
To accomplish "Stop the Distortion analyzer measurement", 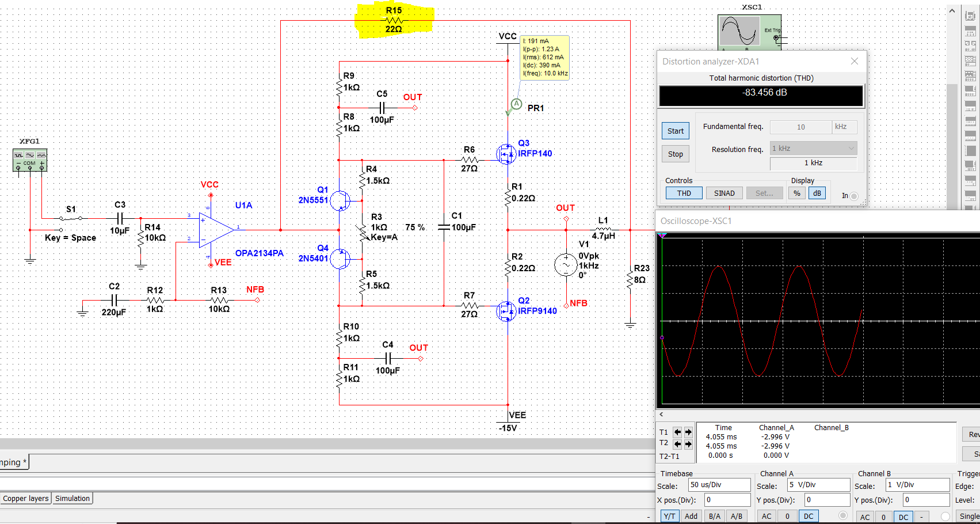I will pos(675,154).
